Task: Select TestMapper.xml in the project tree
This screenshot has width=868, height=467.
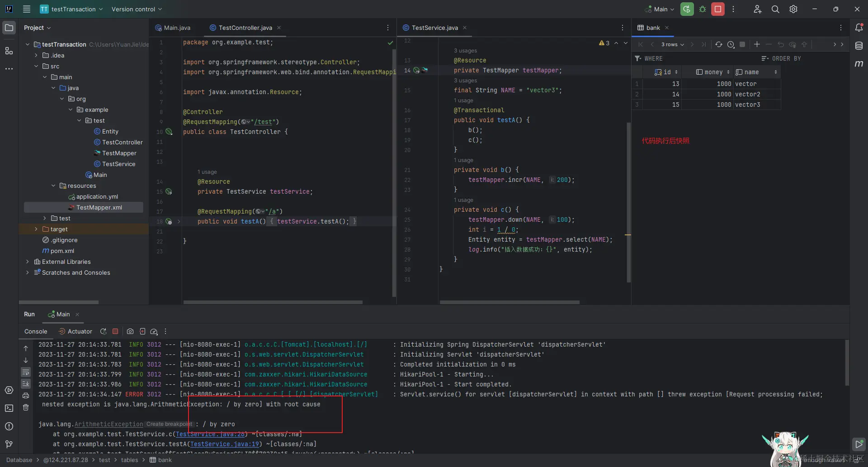Action: [84, 207]
